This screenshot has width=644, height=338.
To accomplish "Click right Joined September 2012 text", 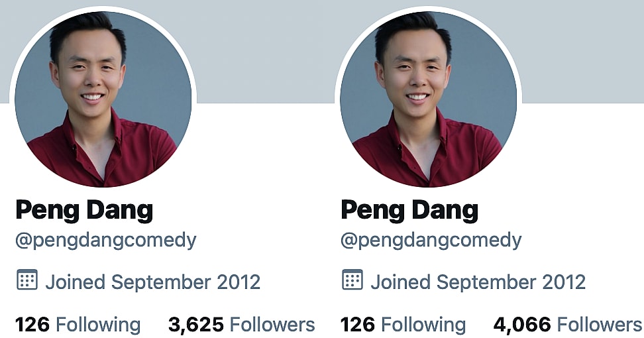I will pyautogui.click(x=478, y=282).
